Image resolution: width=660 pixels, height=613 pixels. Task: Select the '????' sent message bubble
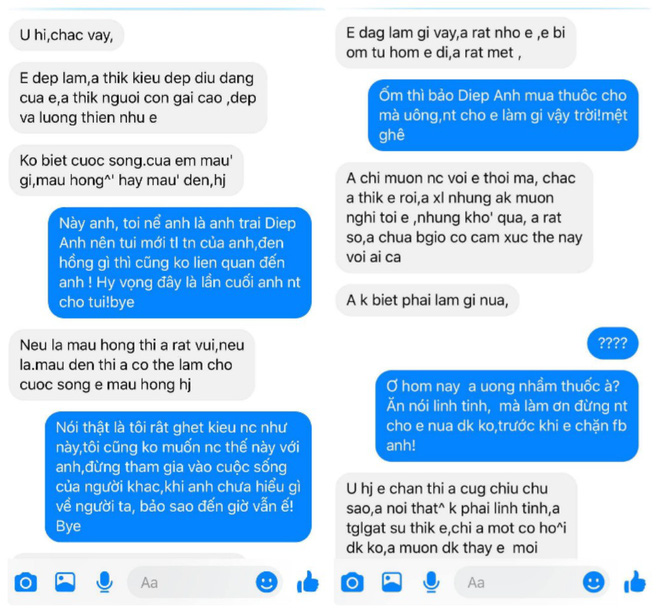612,343
